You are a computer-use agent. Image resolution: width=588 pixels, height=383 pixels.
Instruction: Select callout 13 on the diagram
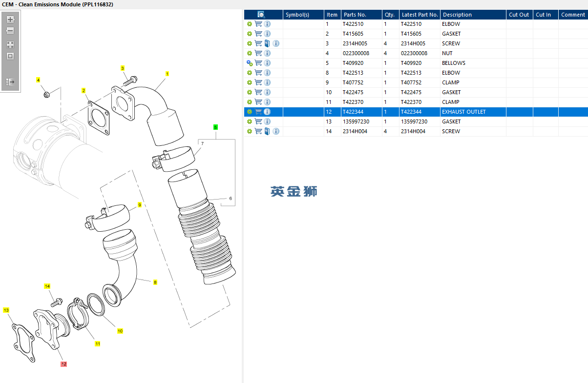(x=6, y=310)
